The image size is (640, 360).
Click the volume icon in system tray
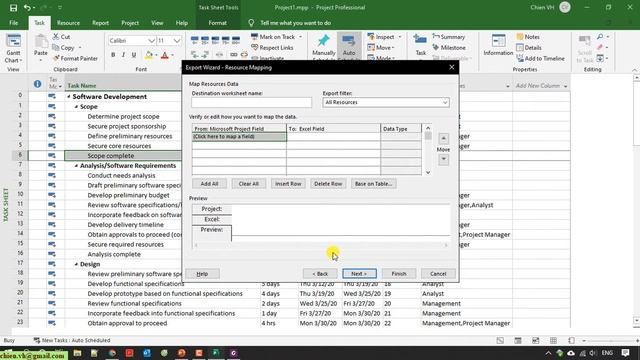(592, 353)
